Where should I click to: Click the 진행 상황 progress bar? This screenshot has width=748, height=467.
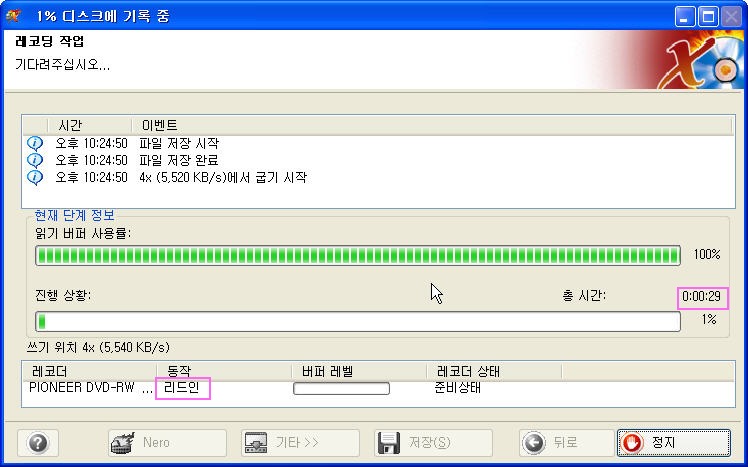click(358, 321)
